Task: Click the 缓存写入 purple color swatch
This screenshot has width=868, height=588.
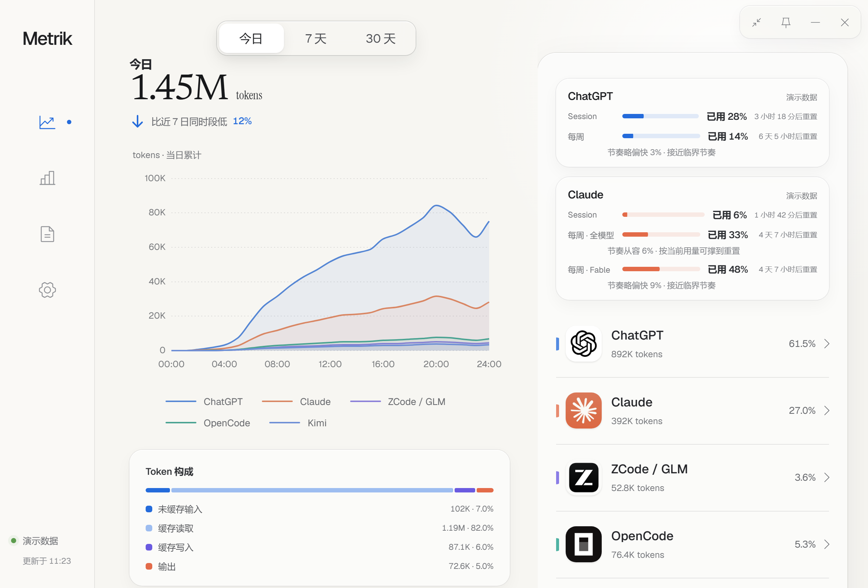Action: point(149,547)
